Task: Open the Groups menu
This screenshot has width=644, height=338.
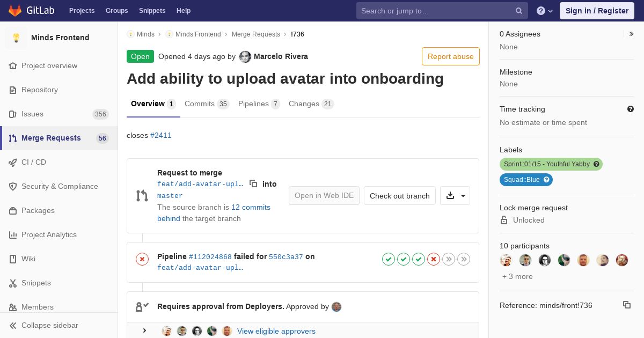Action: (116, 11)
